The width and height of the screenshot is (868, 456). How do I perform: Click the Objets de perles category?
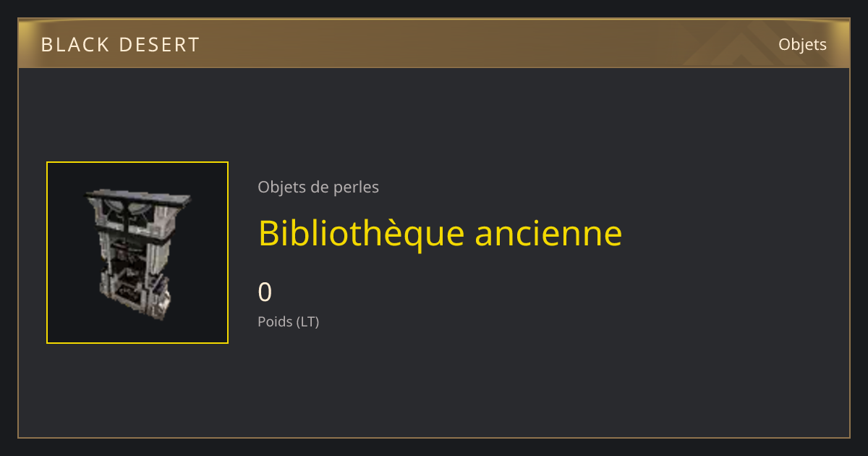[x=318, y=187]
